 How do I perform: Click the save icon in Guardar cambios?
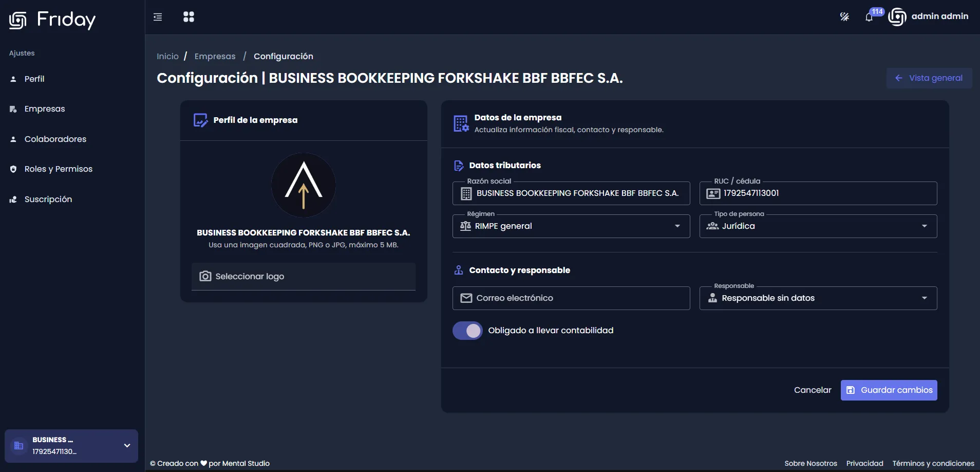851,390
